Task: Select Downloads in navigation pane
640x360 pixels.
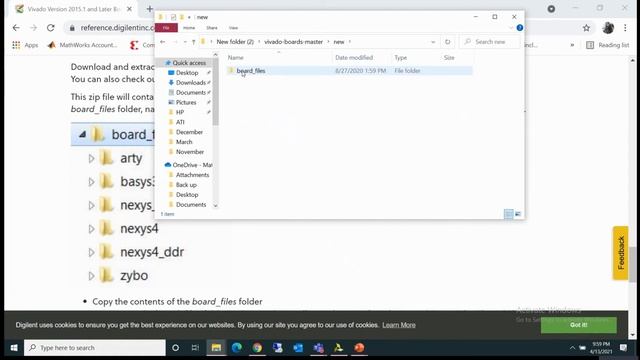Action: (191, 82)
